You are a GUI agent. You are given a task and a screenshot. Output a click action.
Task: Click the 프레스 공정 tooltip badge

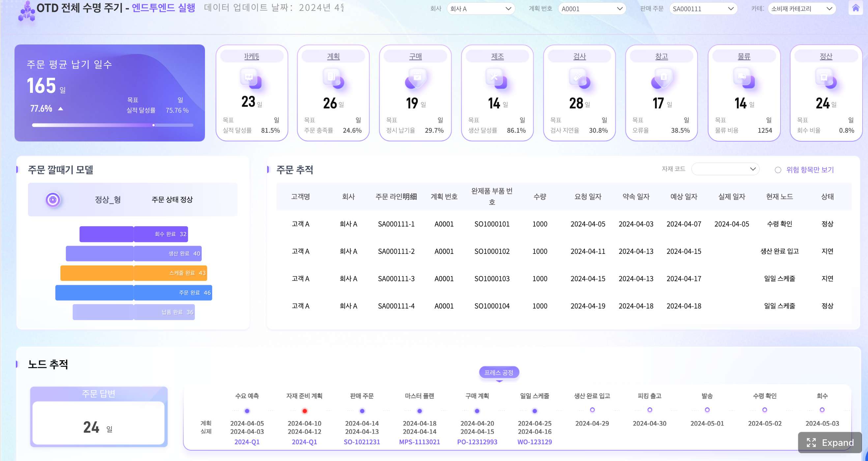(499, 372)
